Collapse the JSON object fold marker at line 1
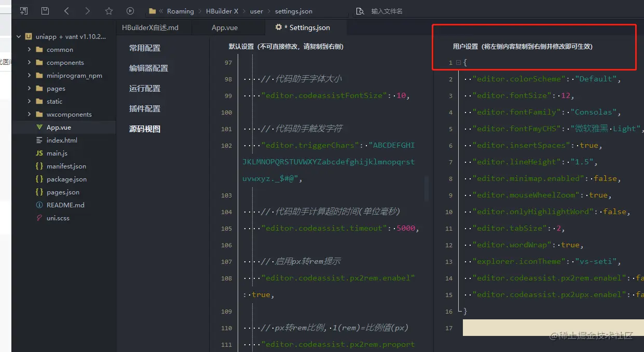This screenshot has height=352, width=644. [458, 63]
